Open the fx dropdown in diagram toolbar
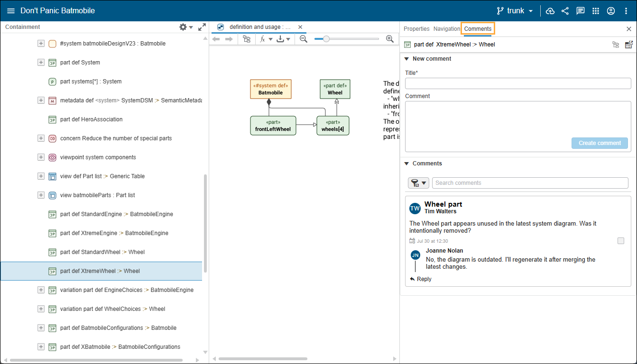This screenshot has height=364, width=637. (x=266, y=39)
